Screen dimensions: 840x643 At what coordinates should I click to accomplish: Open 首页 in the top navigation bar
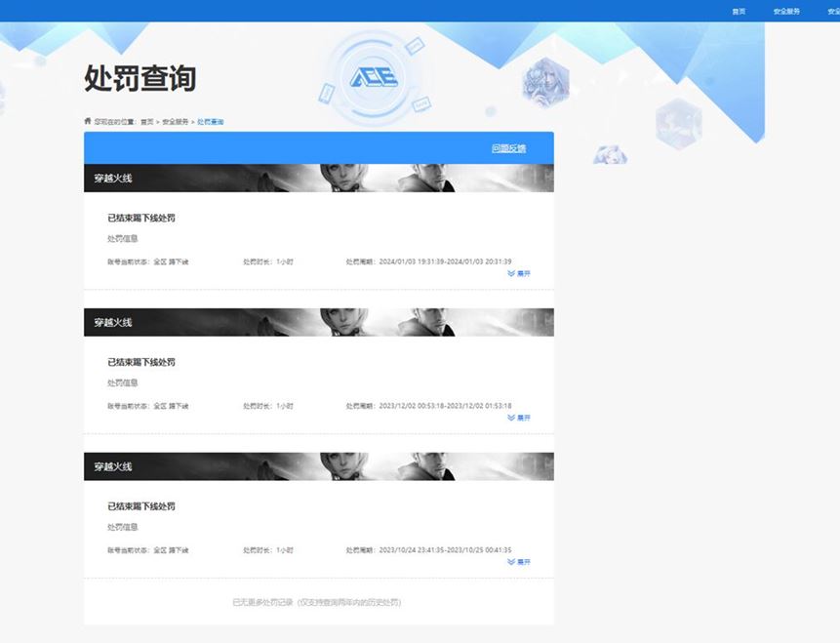(739, 12)
